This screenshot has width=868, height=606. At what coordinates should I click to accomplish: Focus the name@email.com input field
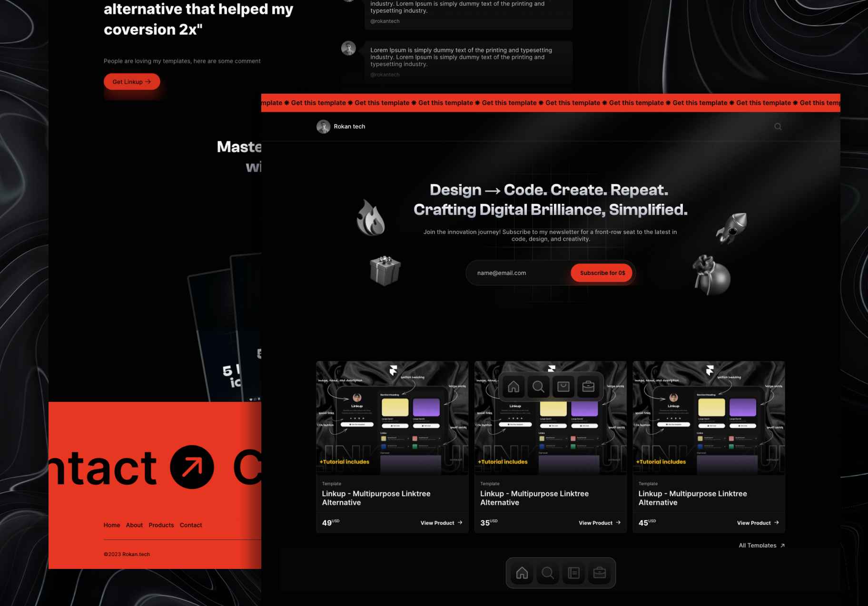click(519, 273)
